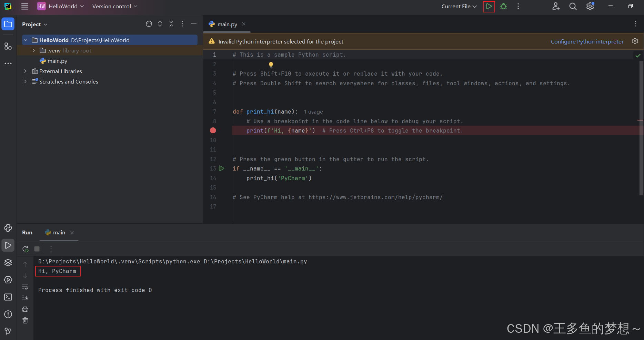Open the Problems tool window

(8, 314)
